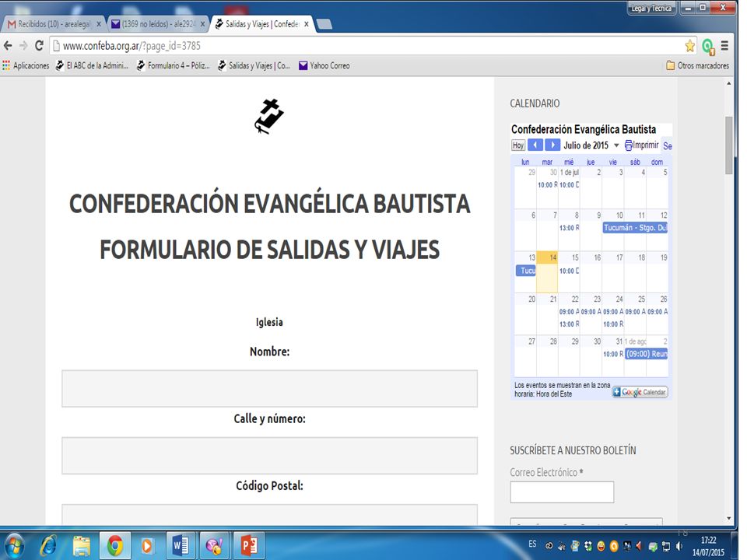
Task: Go back to the previous page in Chrome
Action: coord(8,46)
